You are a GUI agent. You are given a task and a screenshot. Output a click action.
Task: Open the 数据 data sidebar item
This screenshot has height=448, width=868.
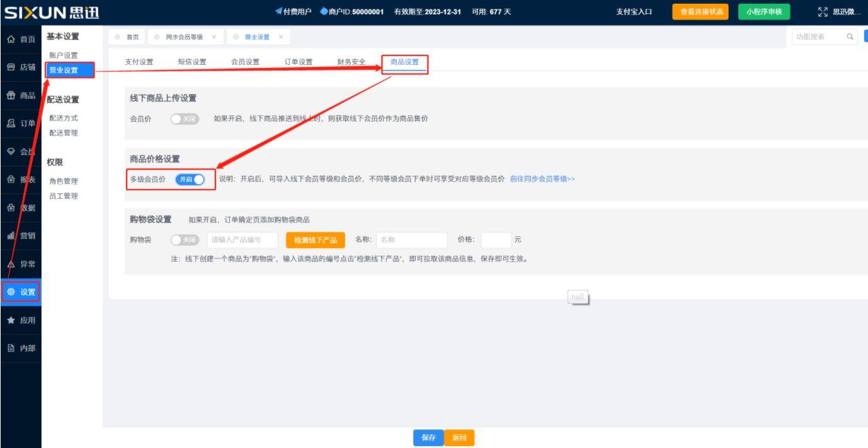pos(21,207)
